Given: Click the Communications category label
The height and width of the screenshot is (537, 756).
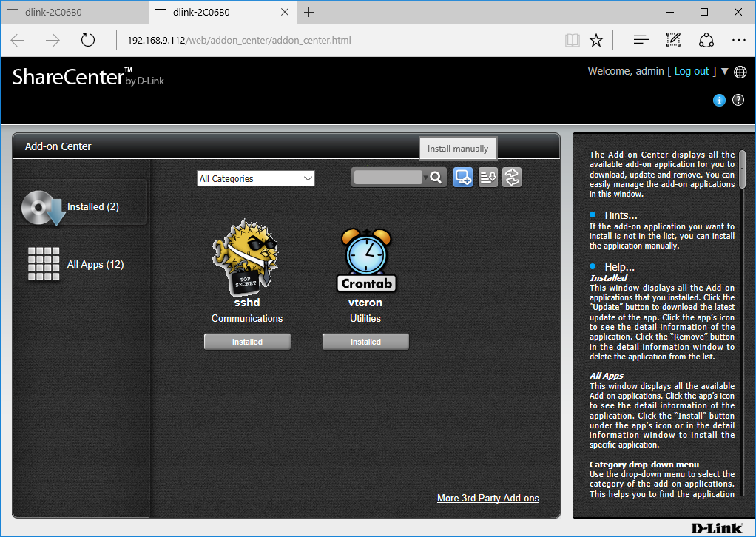Looking at the screenshot, I should (247, 318).
